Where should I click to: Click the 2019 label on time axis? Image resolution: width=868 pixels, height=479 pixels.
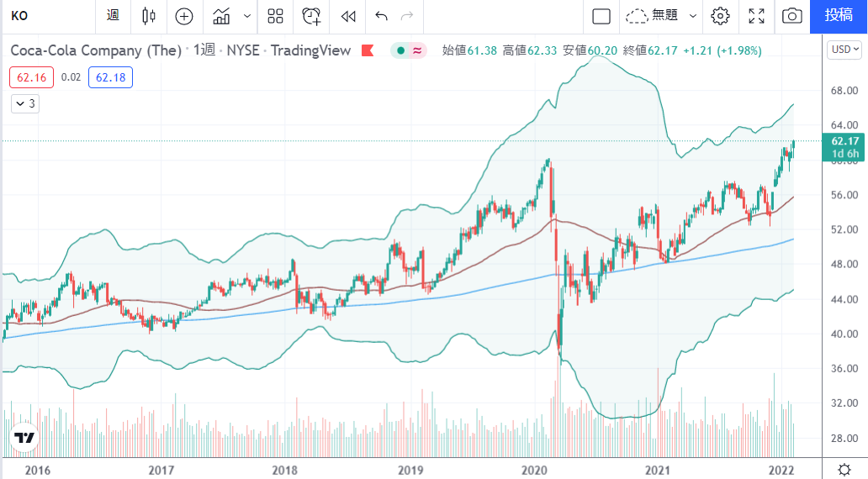pyautogui.click(x=410, y=470)
